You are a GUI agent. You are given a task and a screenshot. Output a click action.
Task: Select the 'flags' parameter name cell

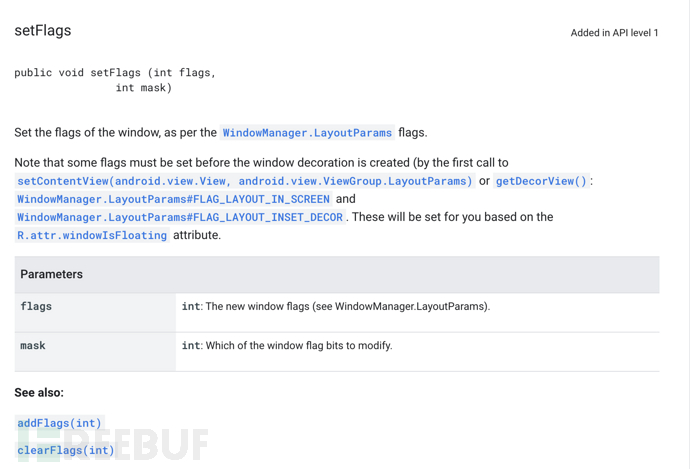(x=95, y=312)
